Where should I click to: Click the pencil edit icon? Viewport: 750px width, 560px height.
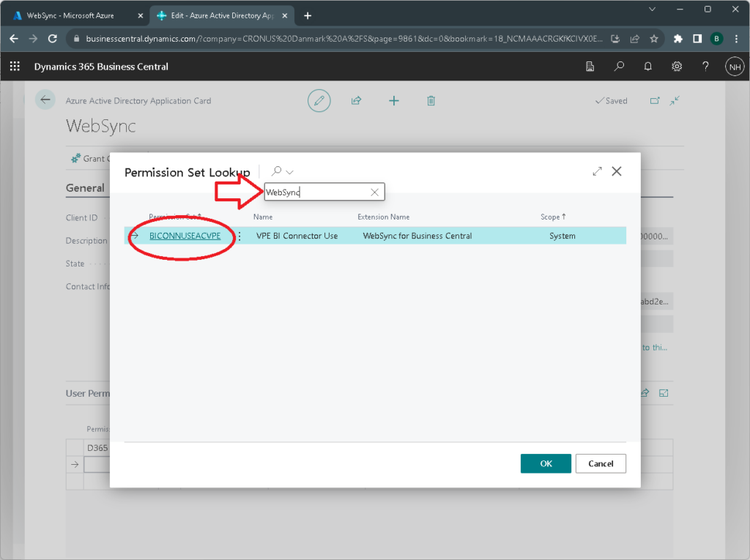(319, 100)
